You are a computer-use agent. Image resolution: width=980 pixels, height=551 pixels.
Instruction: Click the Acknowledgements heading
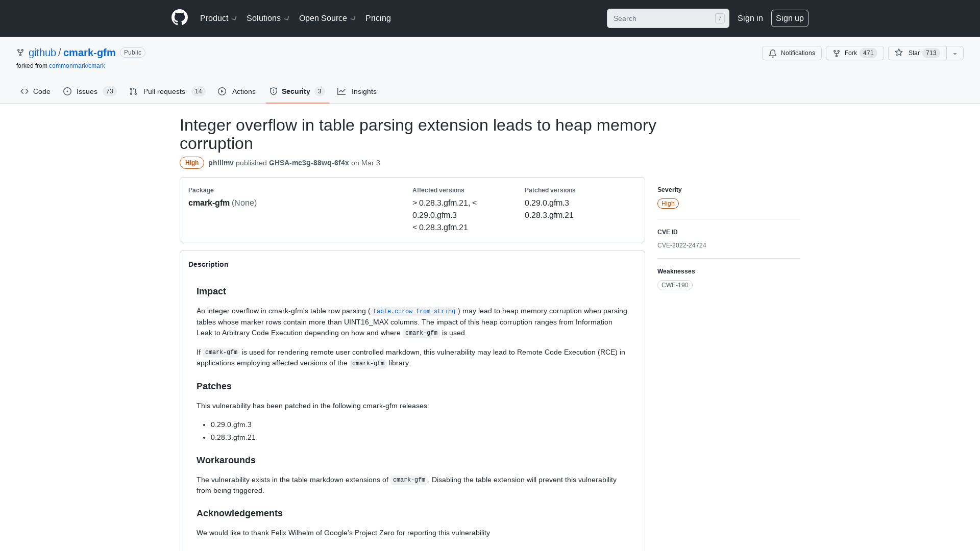(239, 513)
